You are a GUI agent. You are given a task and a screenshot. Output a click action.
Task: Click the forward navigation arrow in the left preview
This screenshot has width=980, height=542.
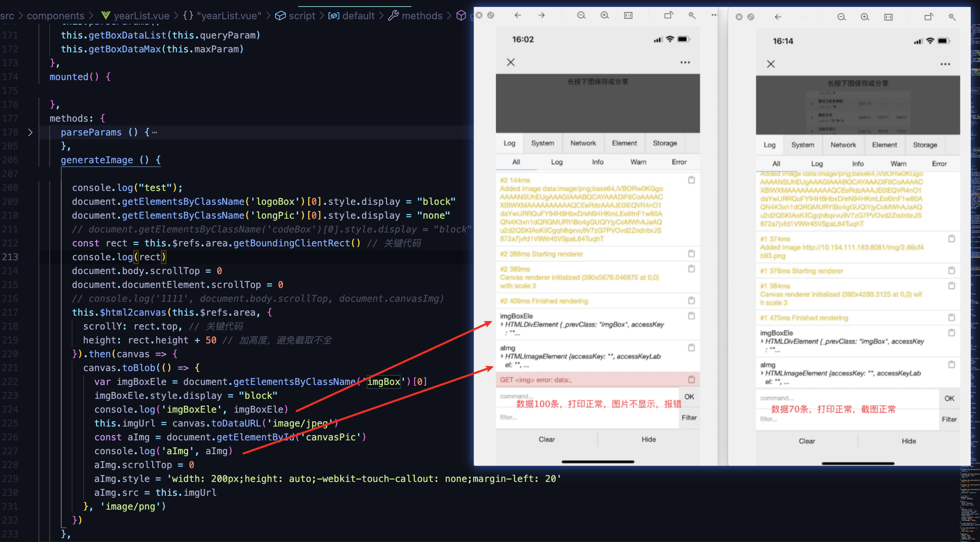click(x=541, y=15)
